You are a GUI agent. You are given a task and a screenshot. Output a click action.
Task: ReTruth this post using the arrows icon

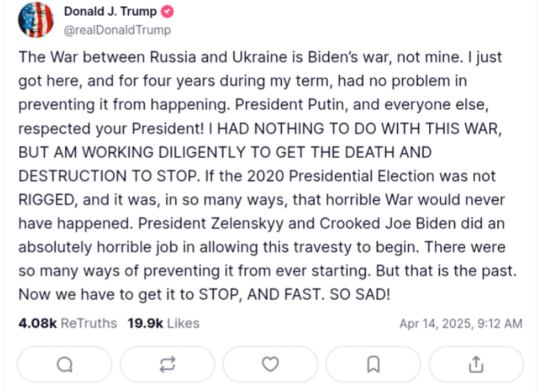pos(168,365)
